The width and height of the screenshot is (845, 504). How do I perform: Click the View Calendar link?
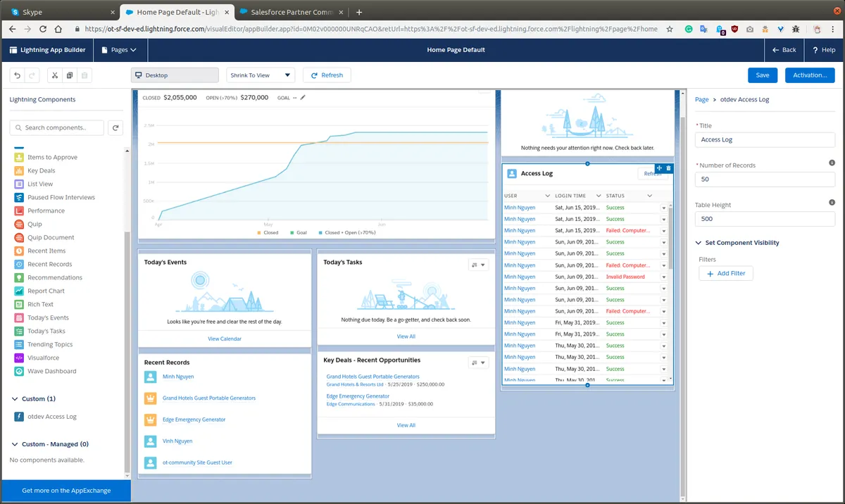point(225,339)
